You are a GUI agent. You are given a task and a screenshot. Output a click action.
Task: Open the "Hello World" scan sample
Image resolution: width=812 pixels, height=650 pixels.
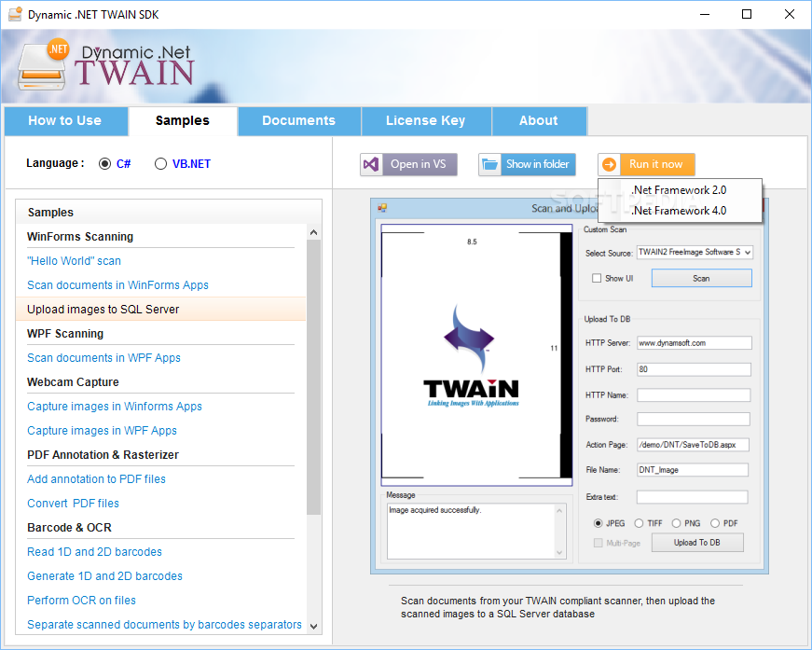(x=74, y=261)
